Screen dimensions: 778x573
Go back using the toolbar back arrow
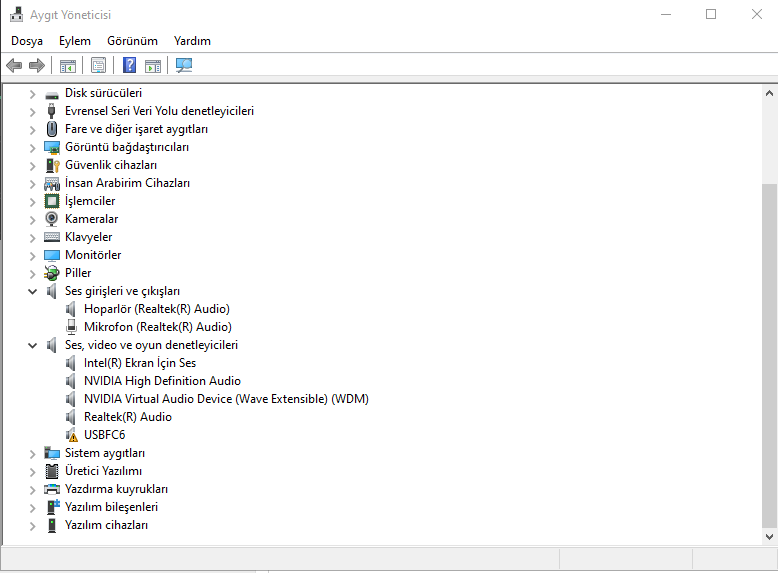[x=14, y=65]
